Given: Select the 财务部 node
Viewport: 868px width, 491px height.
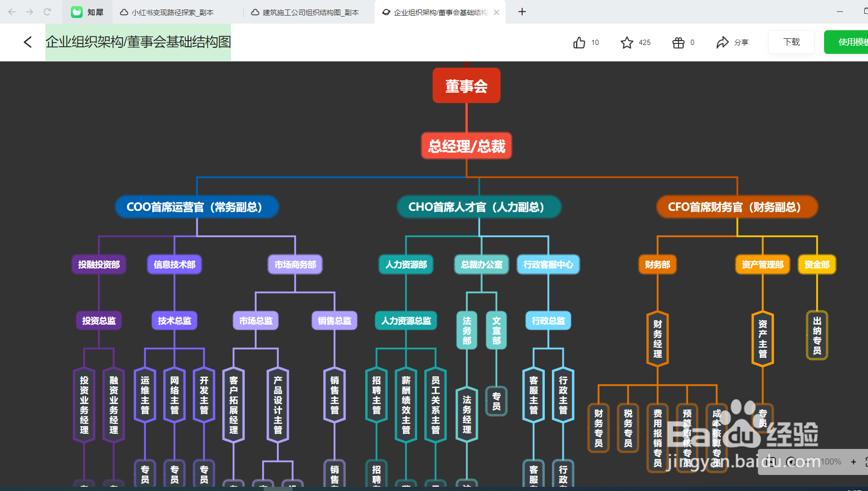Looking at the screenshot, I should [657, 264].
